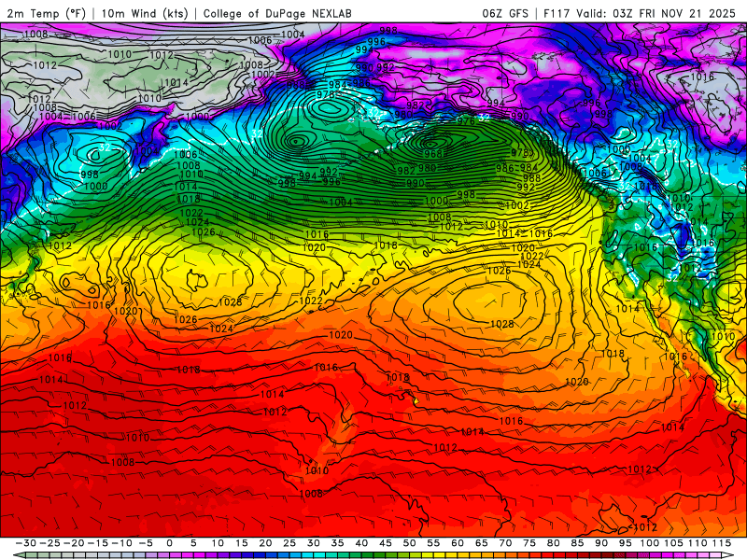Click the "110" temperature legend value

[698, 543]
